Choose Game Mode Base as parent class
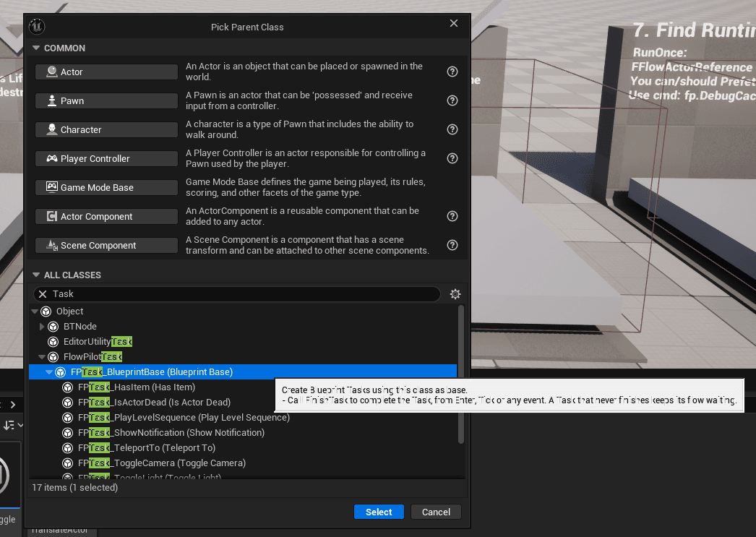756x537 pixels. pos(106,187)
